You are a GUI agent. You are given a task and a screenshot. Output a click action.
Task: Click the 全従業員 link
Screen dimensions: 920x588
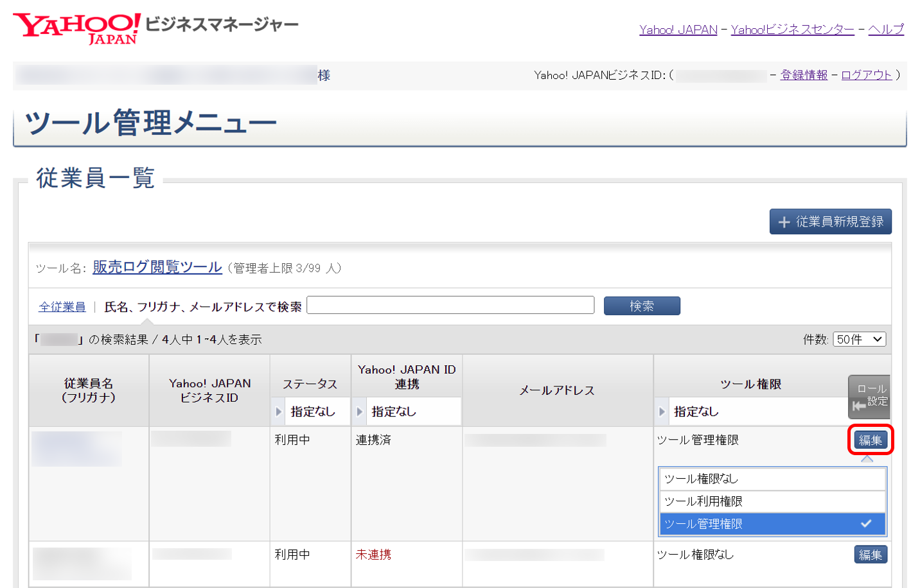(x=62, y=307)
